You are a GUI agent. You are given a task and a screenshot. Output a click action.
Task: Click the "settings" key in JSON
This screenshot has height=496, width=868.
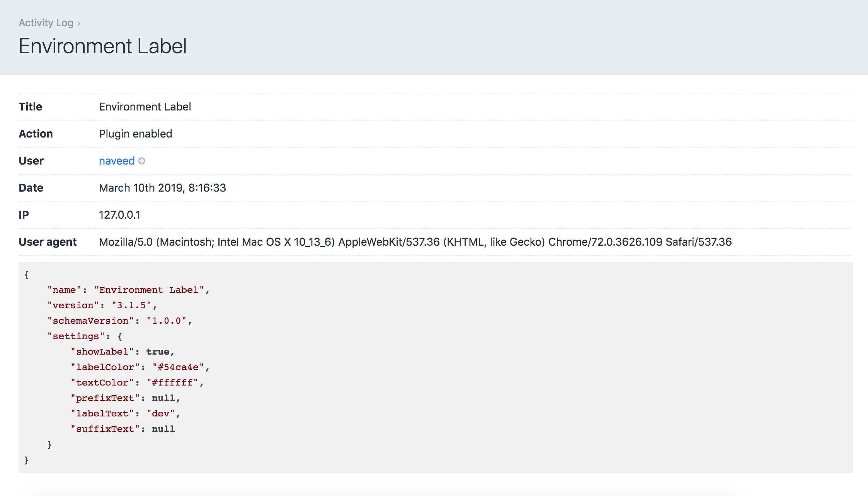pyautogui.click(x=76, y=336)
